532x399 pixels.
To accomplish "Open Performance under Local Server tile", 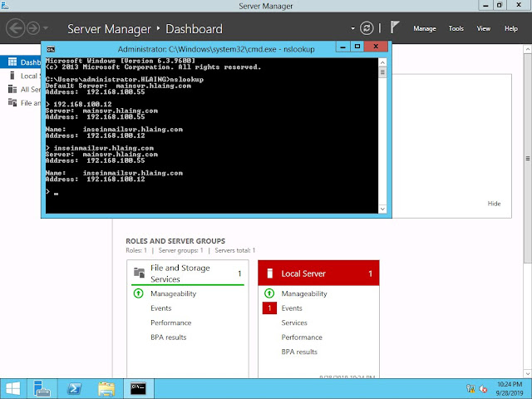I will pyautogui.click(x=302, y=337).
